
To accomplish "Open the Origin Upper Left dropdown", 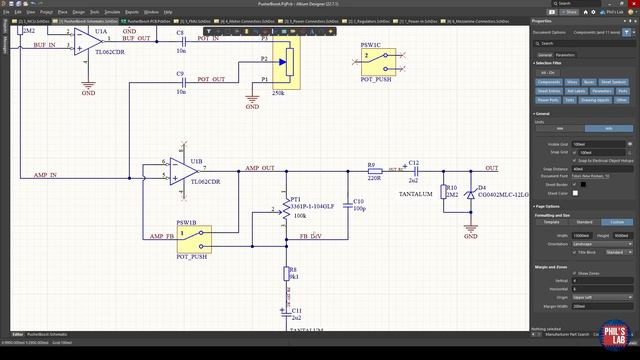I will (x=602, y=298).
